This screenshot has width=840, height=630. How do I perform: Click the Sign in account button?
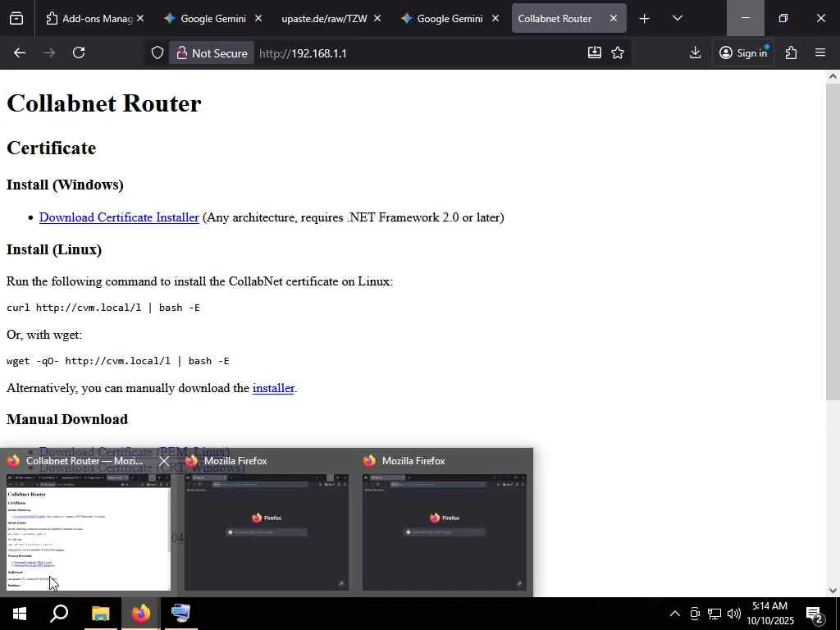tap(743, 52)
